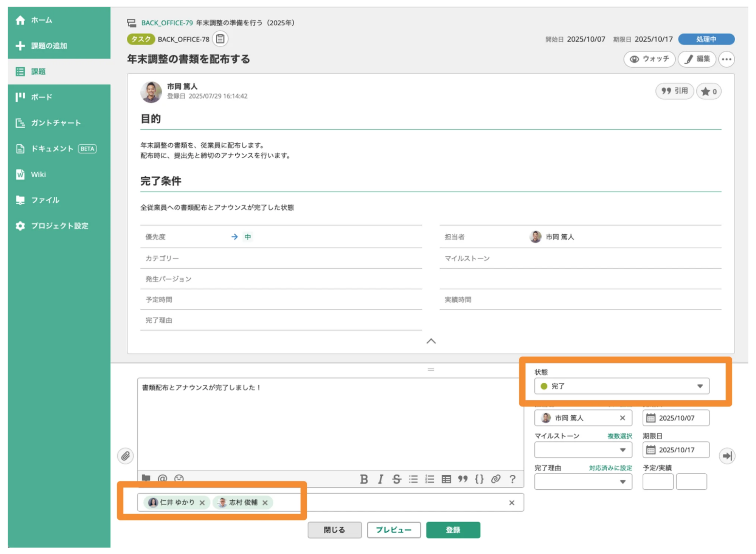756x554 pixels.
Task: Copy issue key with clipboard icon
Action: (x=220, y=39)
